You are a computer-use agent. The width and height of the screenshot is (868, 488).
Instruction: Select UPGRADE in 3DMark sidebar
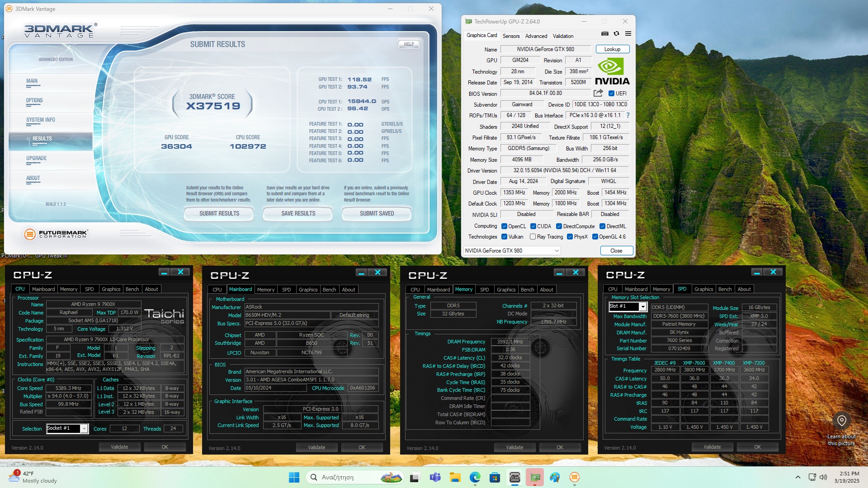point(37,159)
